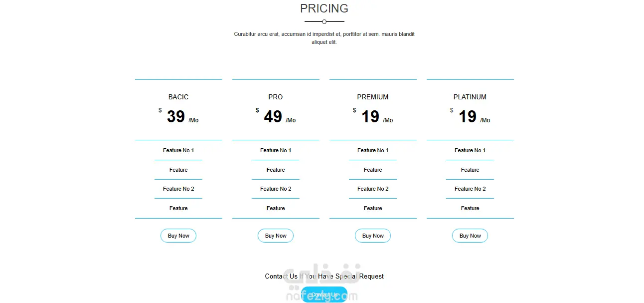Click the Contact Us special request text
644x303 pixels.
click(x=324, y=276)
